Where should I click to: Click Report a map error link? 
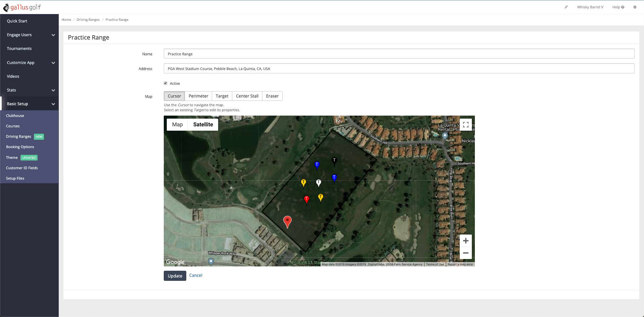(x=460, y=264)
